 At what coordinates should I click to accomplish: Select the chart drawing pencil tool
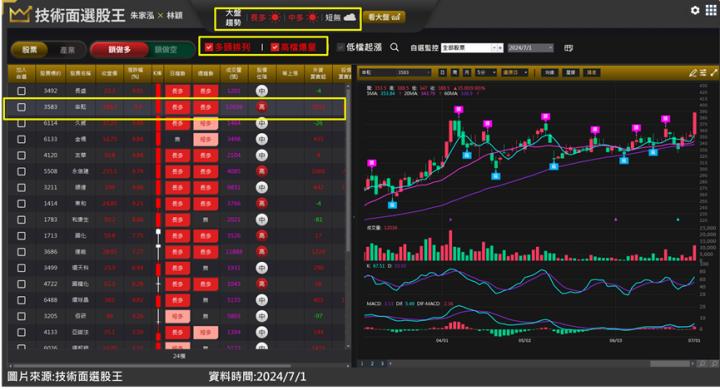point(693,73)
